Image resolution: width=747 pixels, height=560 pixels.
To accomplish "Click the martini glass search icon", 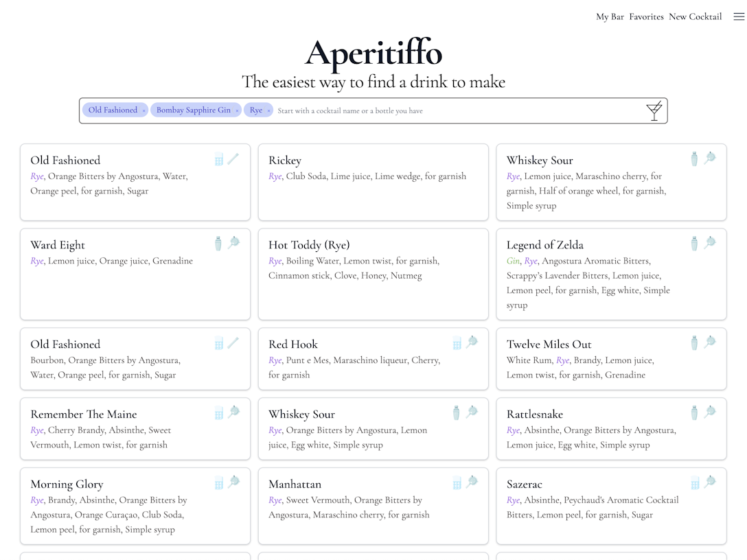I will tap(654, 111).
